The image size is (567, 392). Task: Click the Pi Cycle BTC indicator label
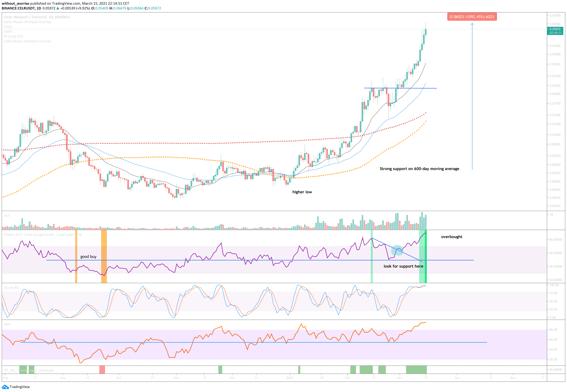coord(14,36)
